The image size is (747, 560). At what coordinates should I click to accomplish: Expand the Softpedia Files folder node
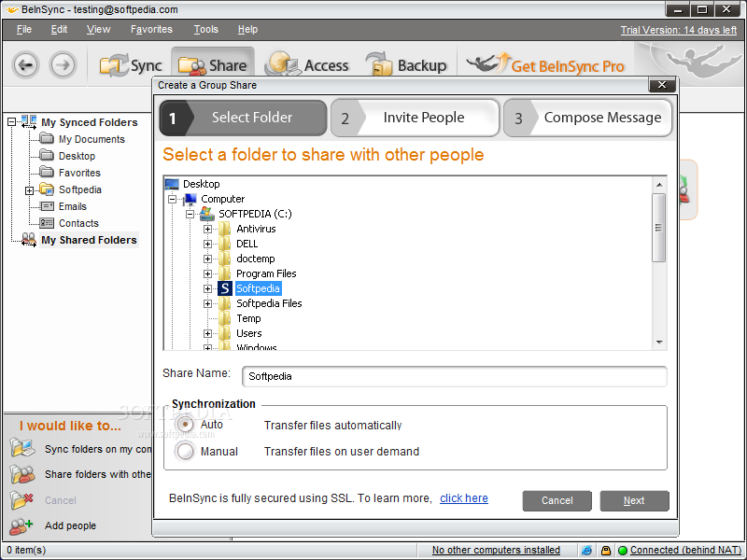coord(207,304)
